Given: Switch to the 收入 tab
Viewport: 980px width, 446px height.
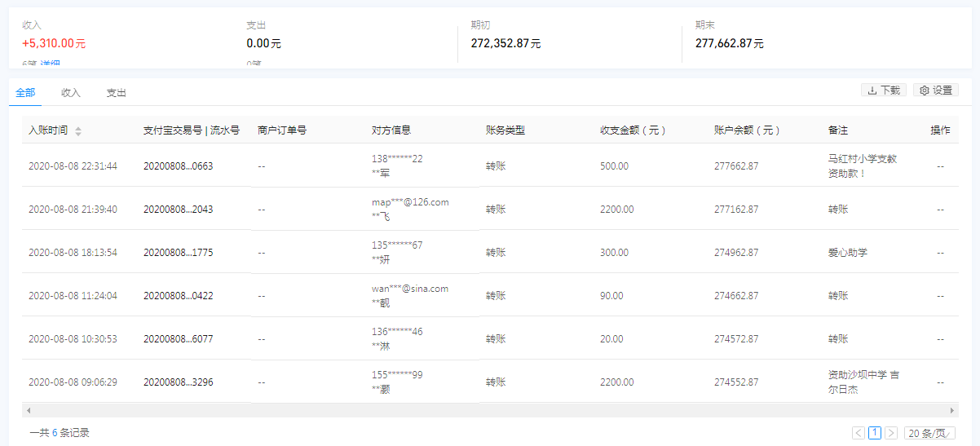Looking at the screenshot, I should (x=71, y=93).
